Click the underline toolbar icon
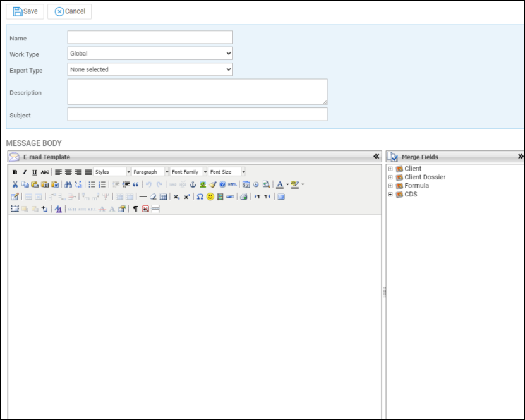The height and width of the screenshot is (420, 525). (34, 172)
